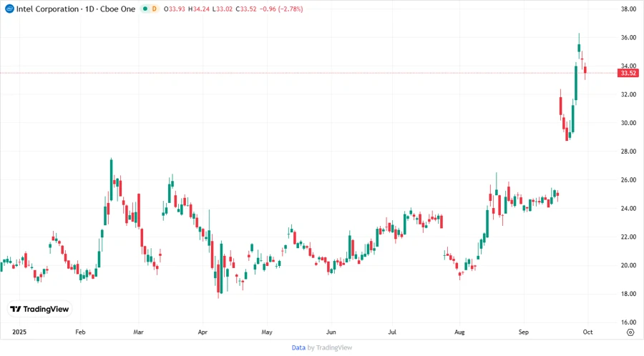Click the Mar label on time axis

coord(138,332)
